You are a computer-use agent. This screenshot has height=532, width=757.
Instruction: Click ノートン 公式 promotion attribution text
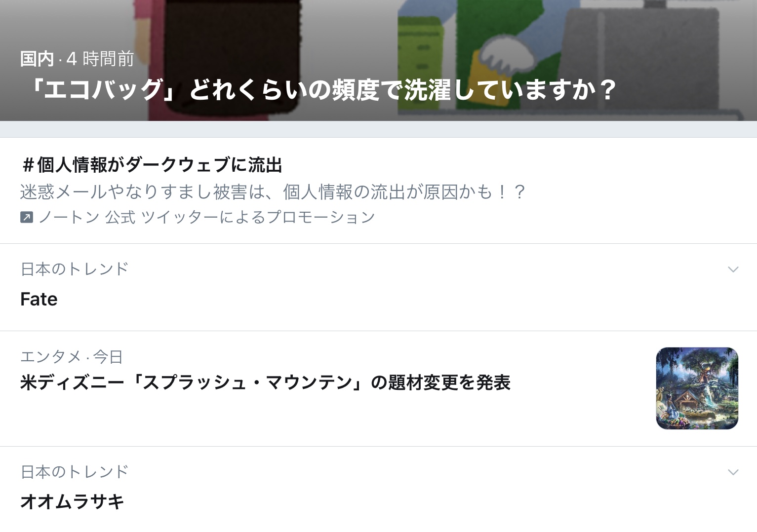(206, 217)
